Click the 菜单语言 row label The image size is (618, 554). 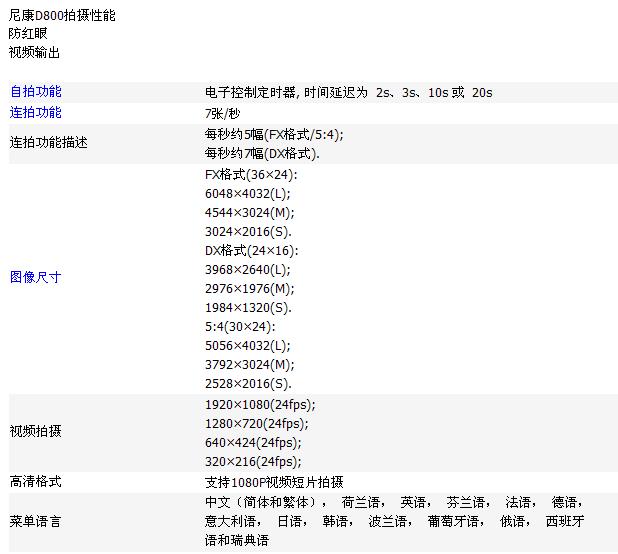coord(35,521)
